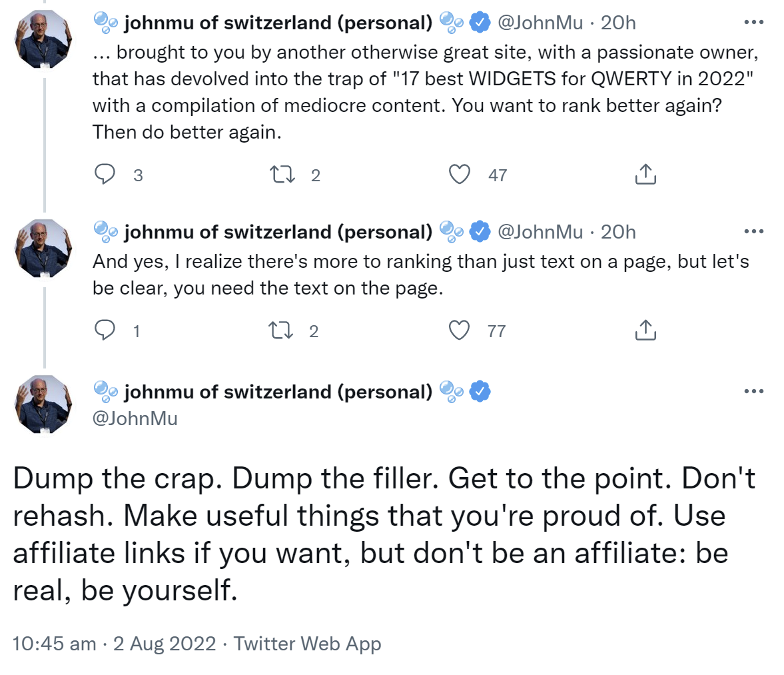This screenshot has height=675, width=784.
Task: Open more options on the first tweet
Action: tap(753, 23)
